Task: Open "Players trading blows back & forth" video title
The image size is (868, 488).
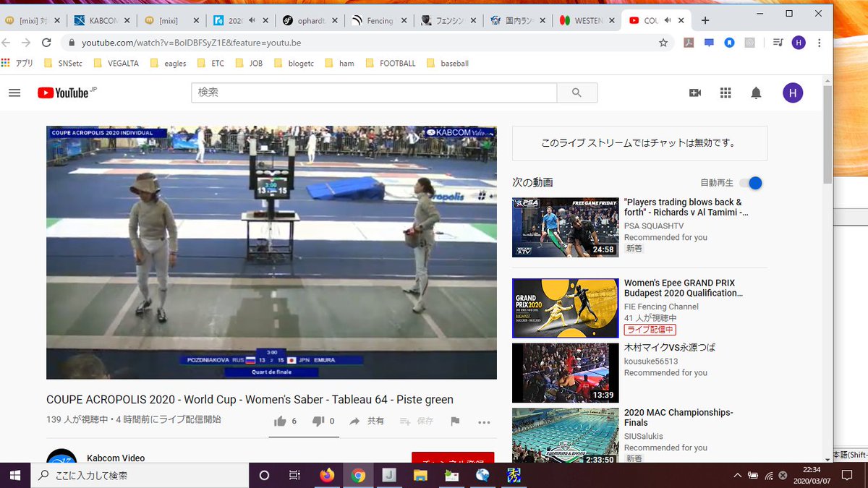Action: (x=686, y=207)
